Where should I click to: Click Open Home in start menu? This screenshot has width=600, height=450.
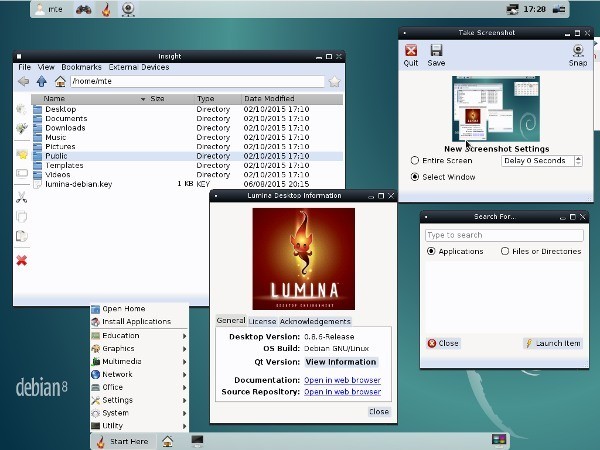tap(139, 309)
